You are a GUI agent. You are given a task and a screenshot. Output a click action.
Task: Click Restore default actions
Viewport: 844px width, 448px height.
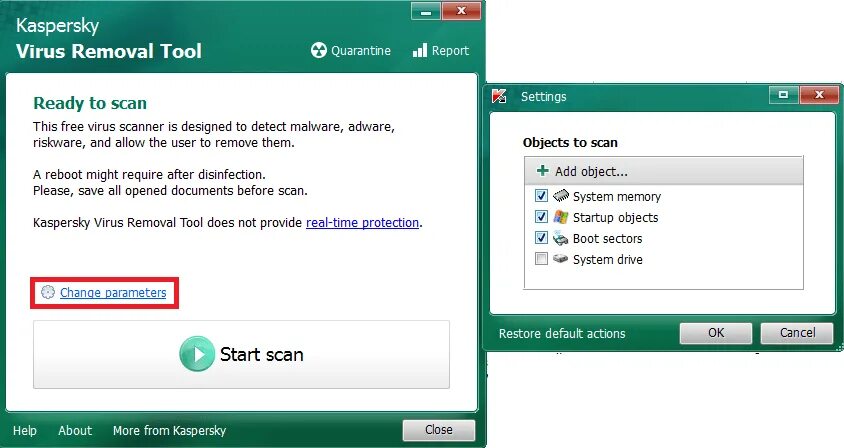(562, 333)
